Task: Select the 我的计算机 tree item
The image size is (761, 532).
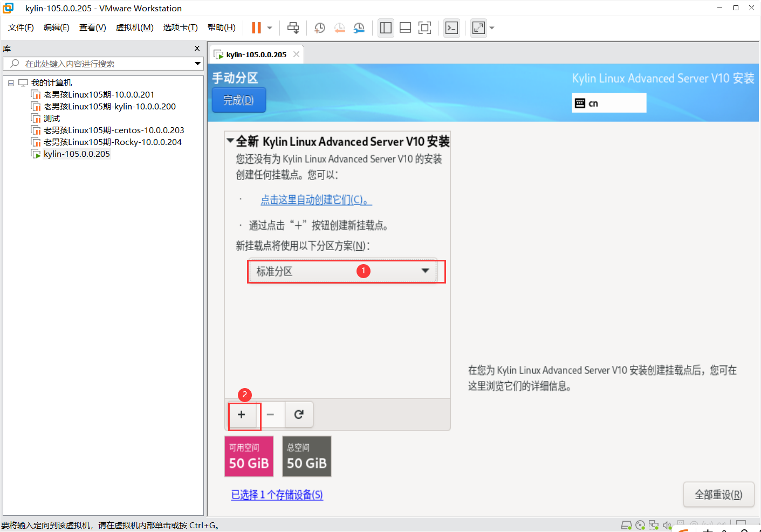Action: [51, 83]
